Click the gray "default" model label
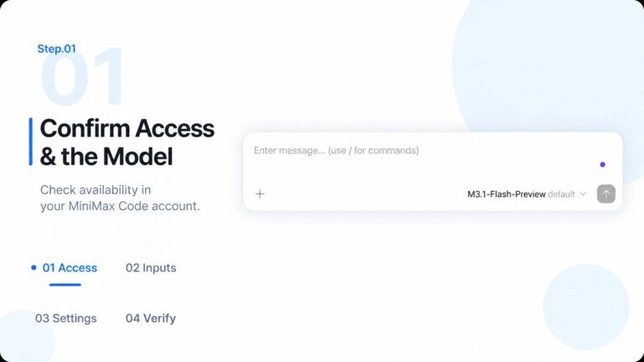The height and width of the screenshot is (362, 644). click(x=561, y=194)
